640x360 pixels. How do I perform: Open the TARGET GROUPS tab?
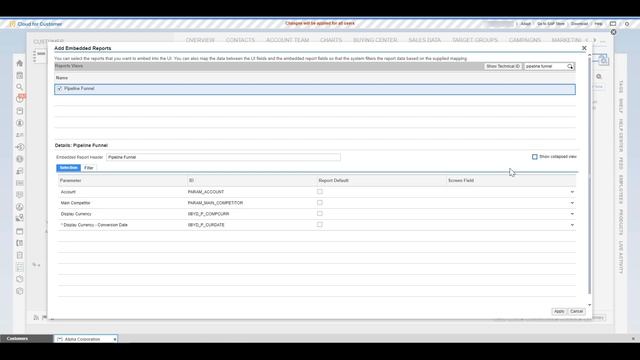pyautogui.click(x=475, y=40)
